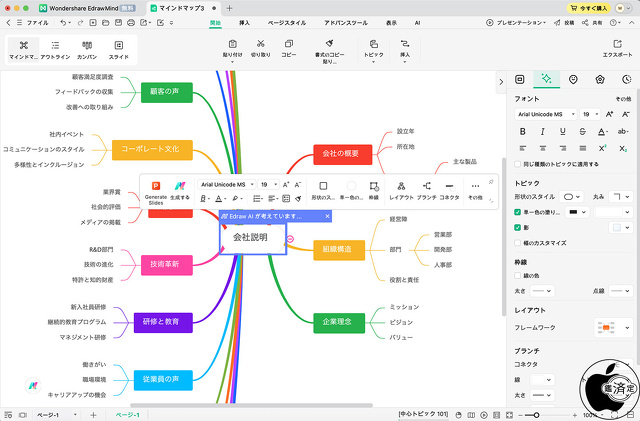Image resolution: width=640 pixels, height=421 pixels.
Task: Open the Arial Unicode MS font dropdown in panel
Action: (x=545, y=115)
